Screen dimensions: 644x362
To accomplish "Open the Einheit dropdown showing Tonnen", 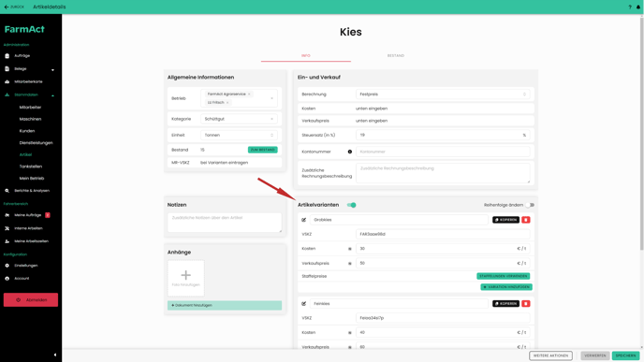I will pos(239,135).
